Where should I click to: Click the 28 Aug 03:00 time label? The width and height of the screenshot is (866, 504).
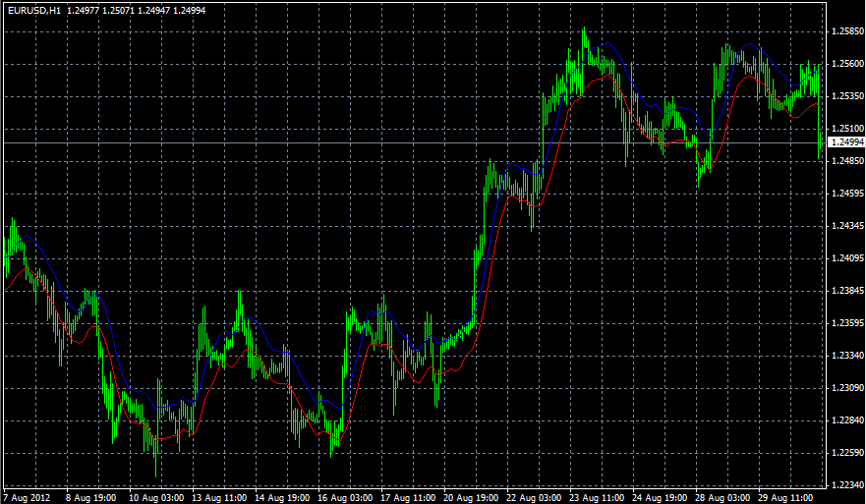pyautogui.click(x=722, y=498)
